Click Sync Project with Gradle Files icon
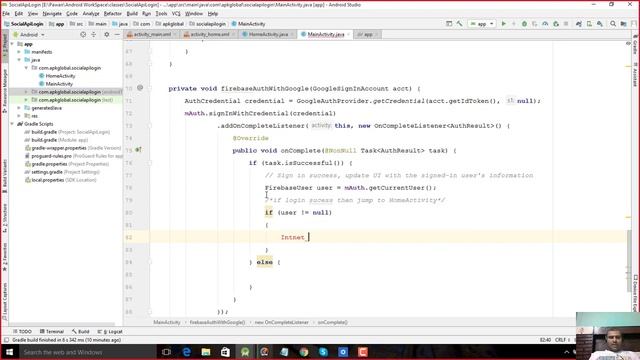The width and height of the screenshot is (640, 360). click(x=578, y=24)
